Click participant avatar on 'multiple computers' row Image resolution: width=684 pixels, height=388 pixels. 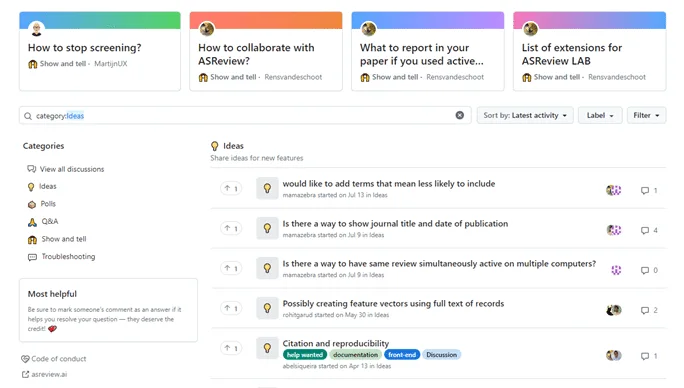[x=616, y=270]
